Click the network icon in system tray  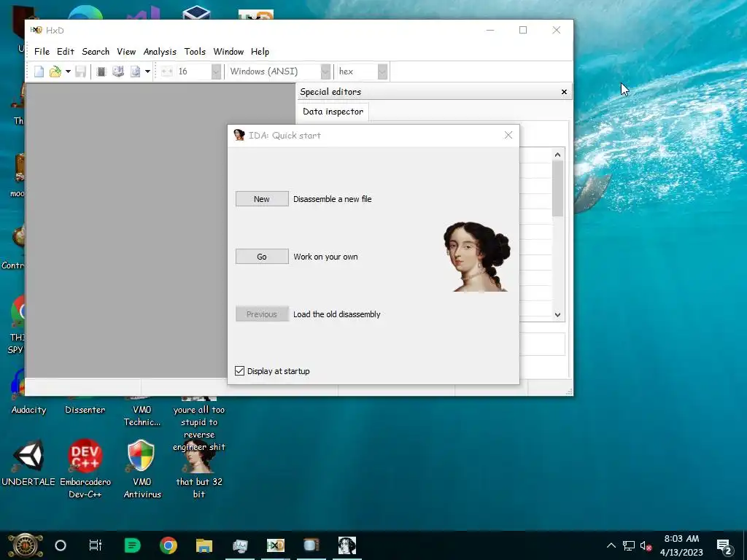tap(629, 545)
